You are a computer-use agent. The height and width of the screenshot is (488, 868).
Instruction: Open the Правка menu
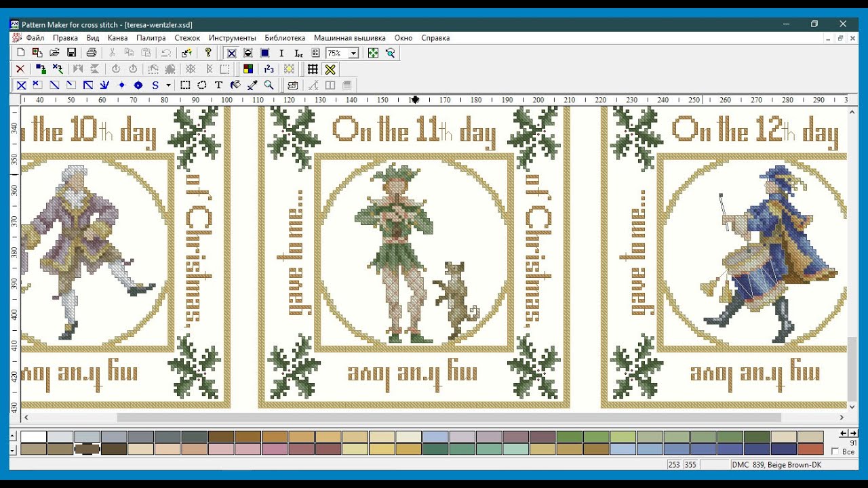(65, 38)
